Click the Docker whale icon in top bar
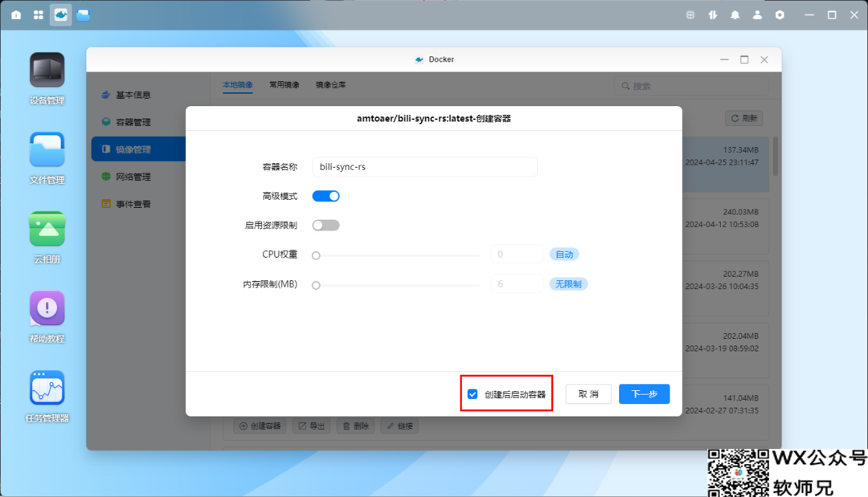This screenshot has width=868, height=497. point(60,15)
